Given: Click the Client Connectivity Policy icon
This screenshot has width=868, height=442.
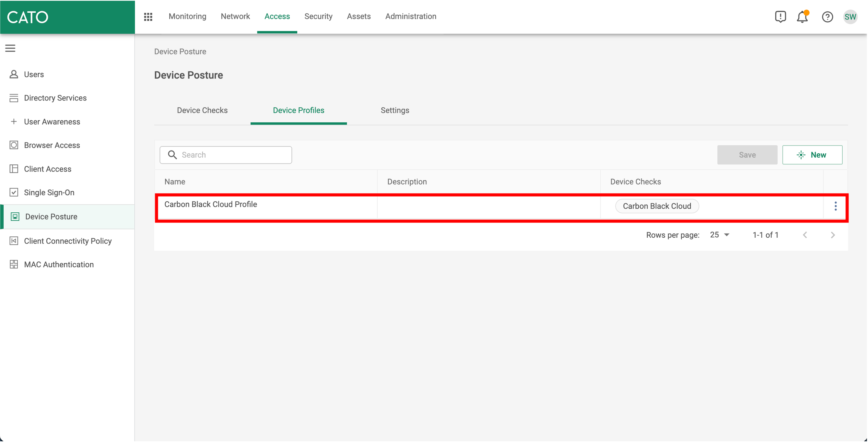Looking at the screenshot, I should [x=14, y=241].
